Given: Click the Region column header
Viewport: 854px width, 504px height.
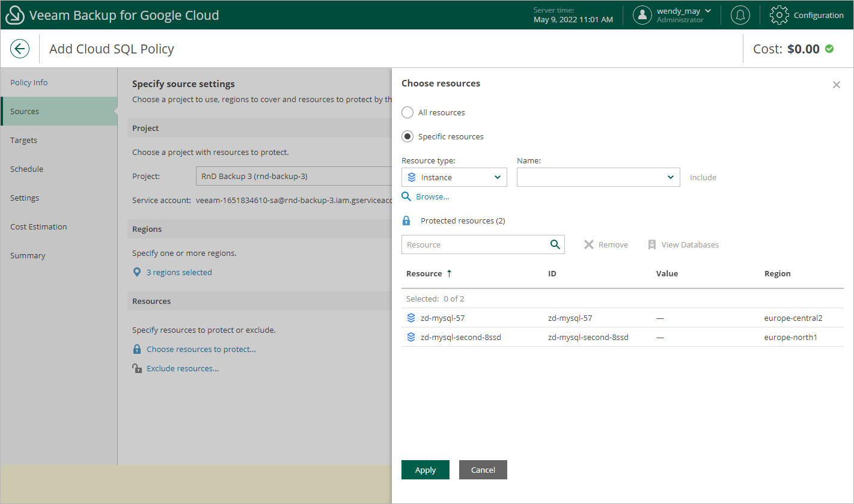Looking at the screenshot, I should click(778, 273).
